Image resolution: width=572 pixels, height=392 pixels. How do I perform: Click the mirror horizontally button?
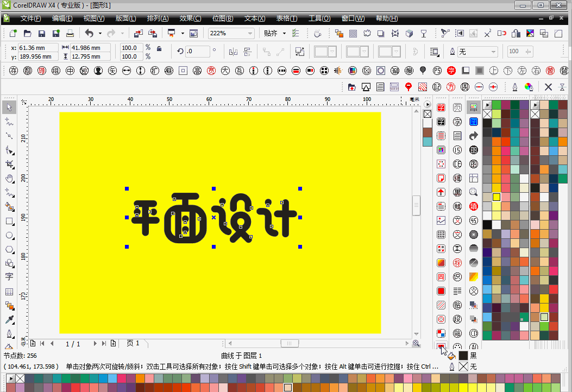click(x=234, y=52)
